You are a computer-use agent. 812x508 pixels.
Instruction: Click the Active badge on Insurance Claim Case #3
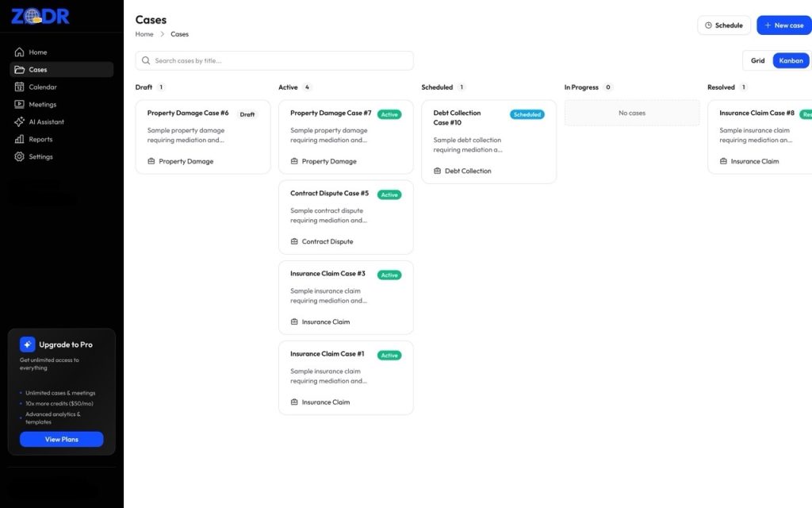(x=389, y=275)
